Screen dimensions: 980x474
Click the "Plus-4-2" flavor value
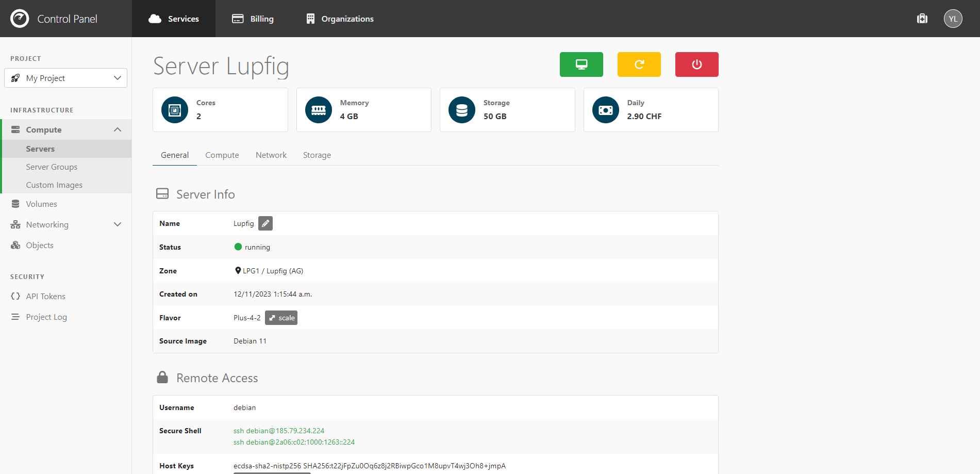click(x=247, y=318)
